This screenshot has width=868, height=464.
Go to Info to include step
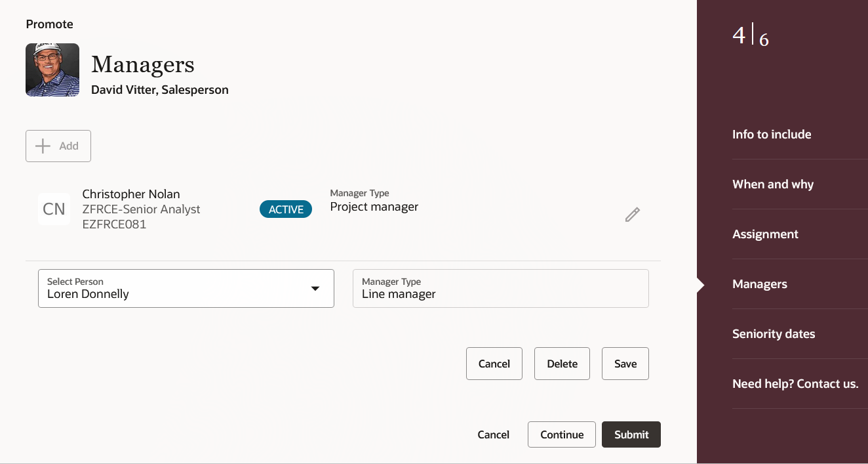772,135
